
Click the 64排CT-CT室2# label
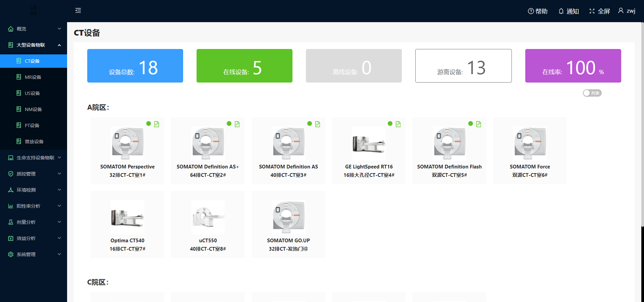pyautogui.click(x=208, y=175)
